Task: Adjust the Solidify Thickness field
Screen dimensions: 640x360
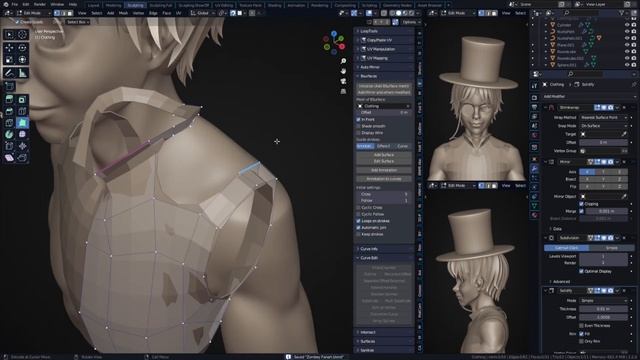Action: (x=603, y=309)
